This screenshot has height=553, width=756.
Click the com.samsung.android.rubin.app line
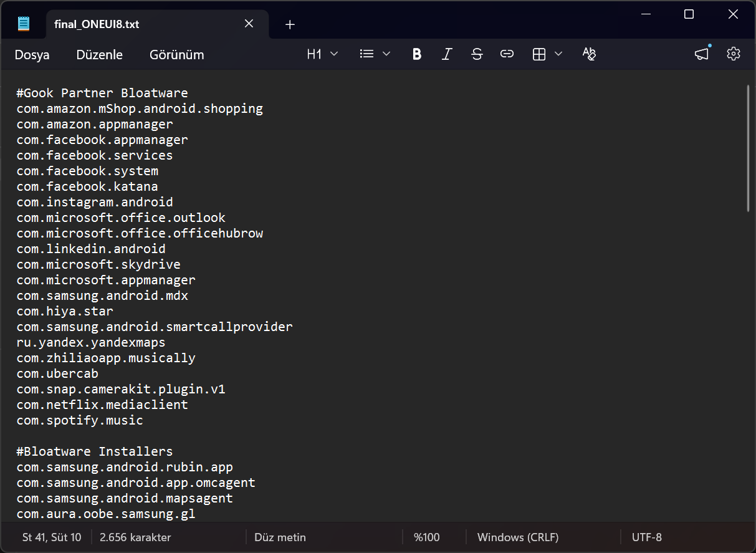[x=125, y=467]
